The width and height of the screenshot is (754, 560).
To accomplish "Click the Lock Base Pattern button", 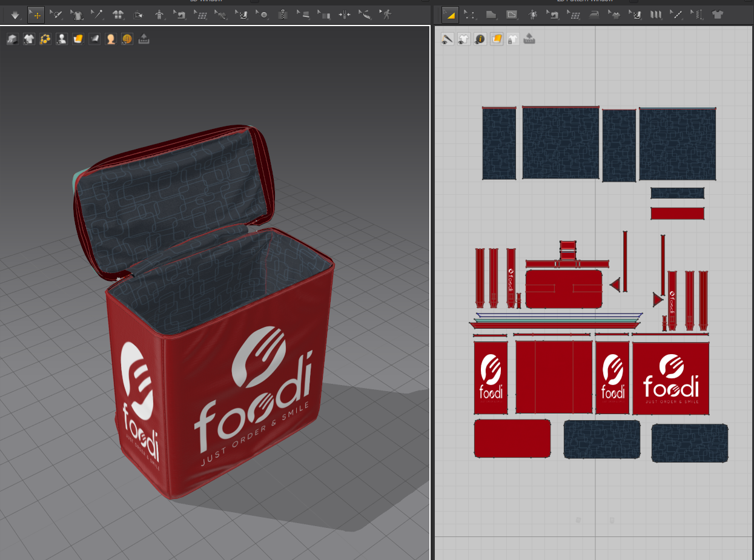I will pyautogui.click(x=513, y=39).
